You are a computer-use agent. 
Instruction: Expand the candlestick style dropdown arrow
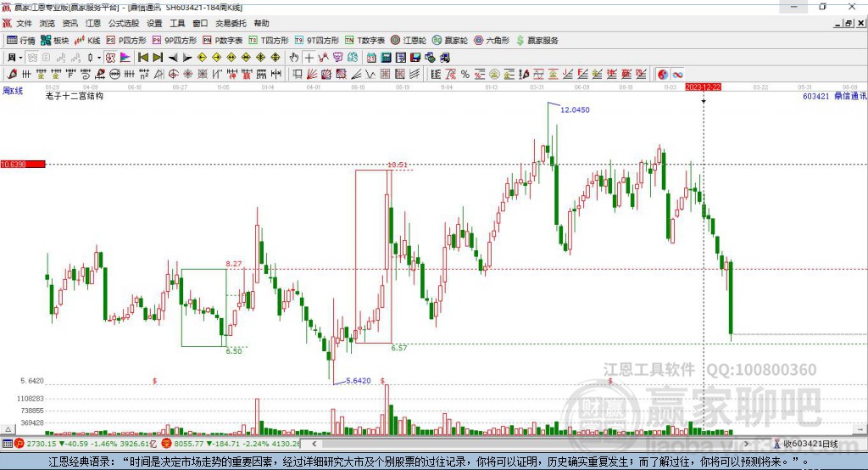[x=99, y=58]
